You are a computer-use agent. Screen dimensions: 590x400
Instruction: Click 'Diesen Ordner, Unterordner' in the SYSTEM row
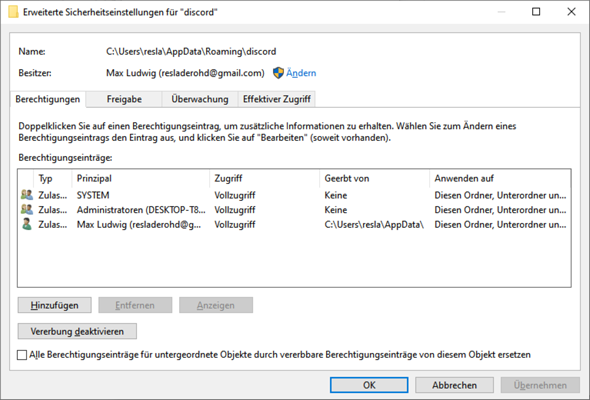click(500, 195)
